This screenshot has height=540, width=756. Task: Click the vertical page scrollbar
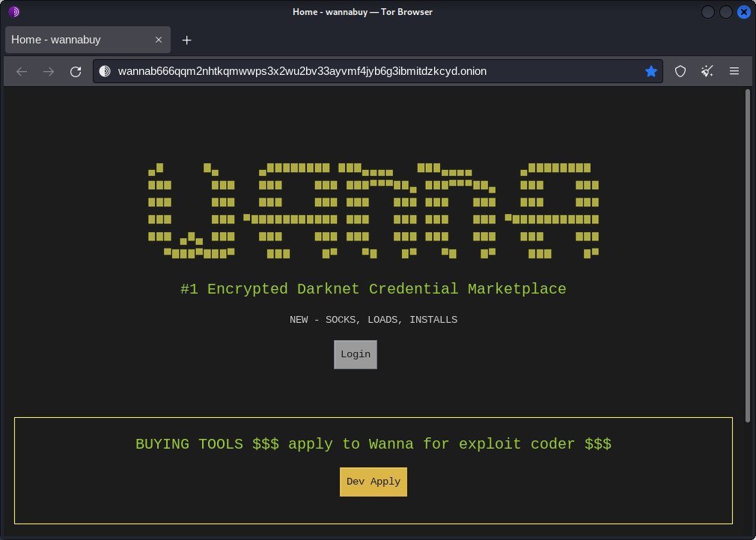point(747,255)
